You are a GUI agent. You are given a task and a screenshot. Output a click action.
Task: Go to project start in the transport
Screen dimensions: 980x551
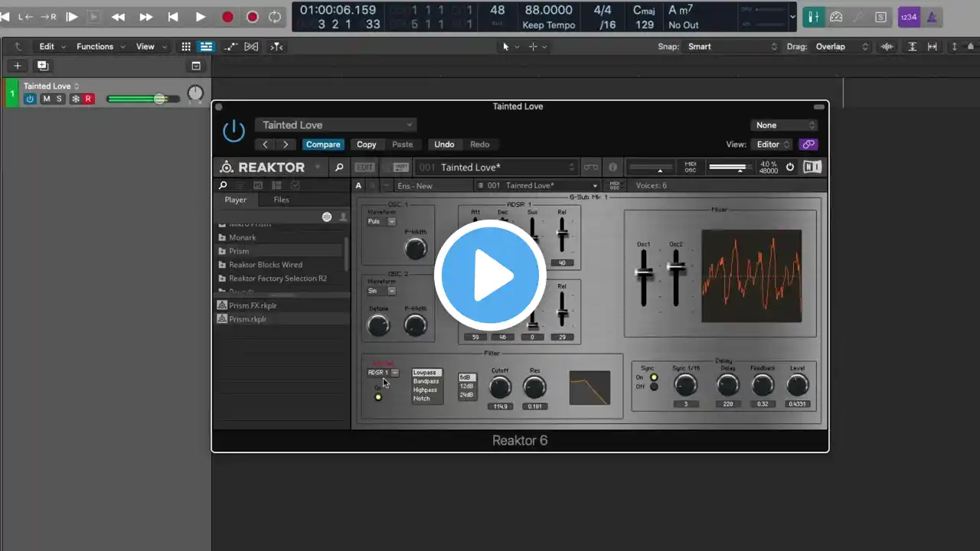(x=173, y=17)
